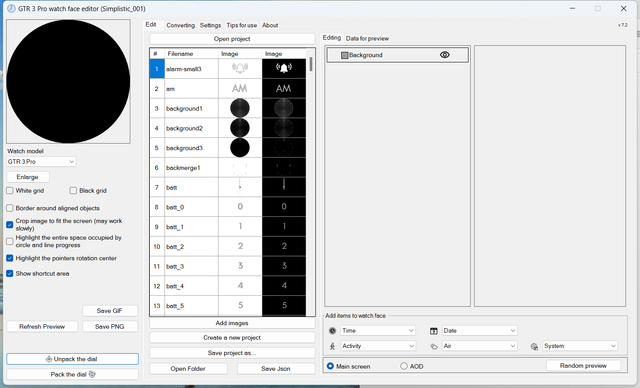Open the Time items dropdown
Image resolution: width=640 pixels, height=388 pixels.
tap(378, 330)
